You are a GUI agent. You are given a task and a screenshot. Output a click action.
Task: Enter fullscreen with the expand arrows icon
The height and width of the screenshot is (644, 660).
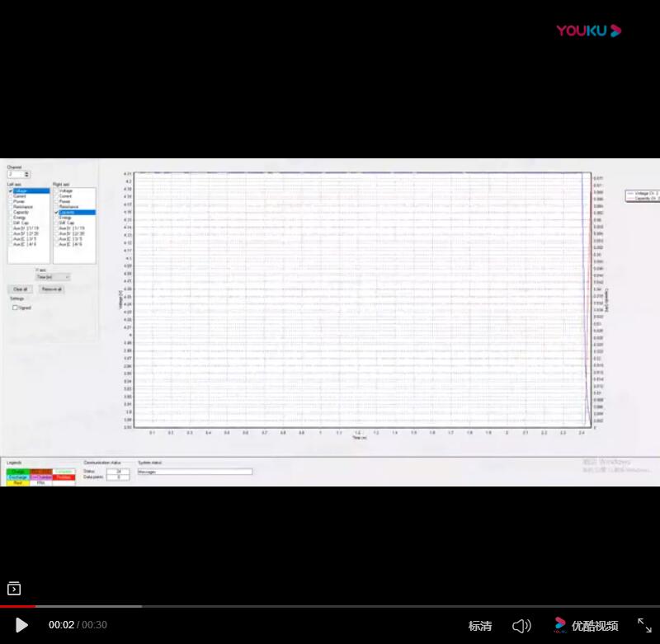click(644, 626)
